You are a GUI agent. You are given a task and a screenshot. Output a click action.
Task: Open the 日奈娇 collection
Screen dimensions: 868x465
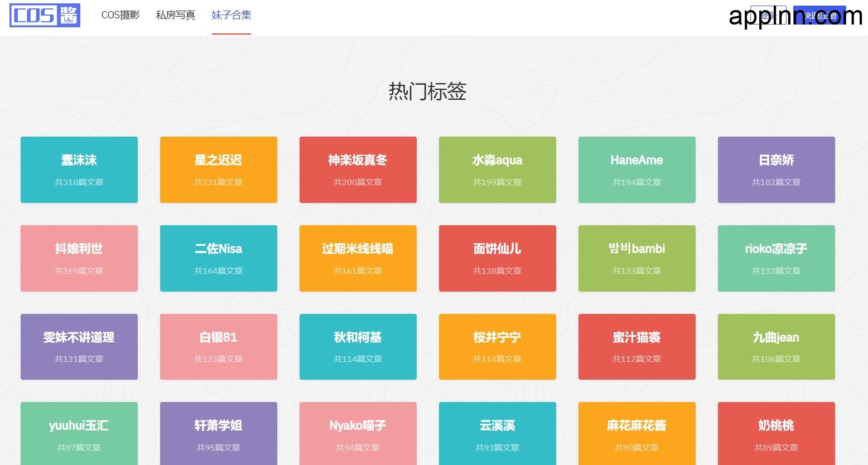(x=776, y=169)
